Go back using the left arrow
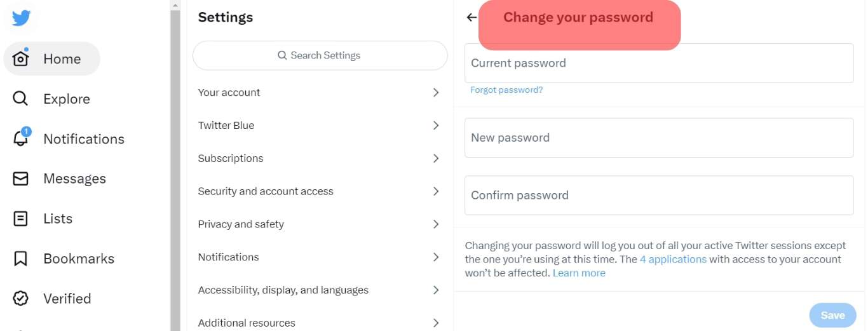The image size is (868, 331). pos(471,18)
